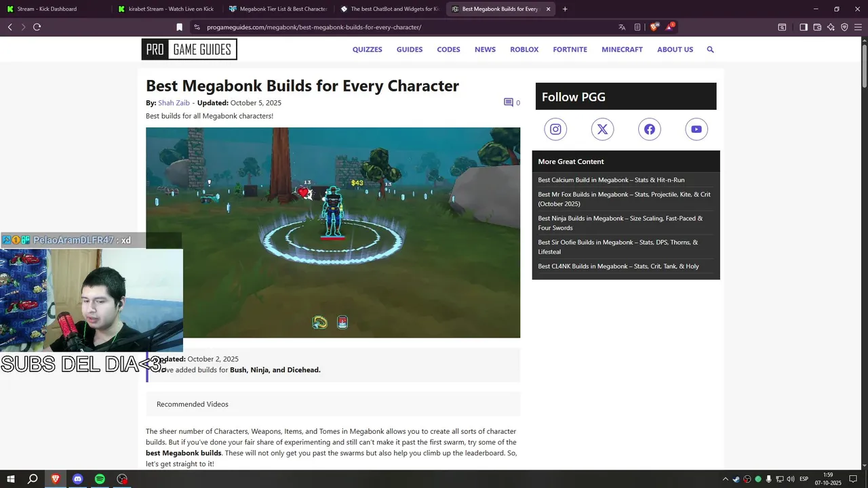Open Best CL4NK Builds in Megabonk link
Image resolution: width=868 pixels, height=488 pixels.
618,266
